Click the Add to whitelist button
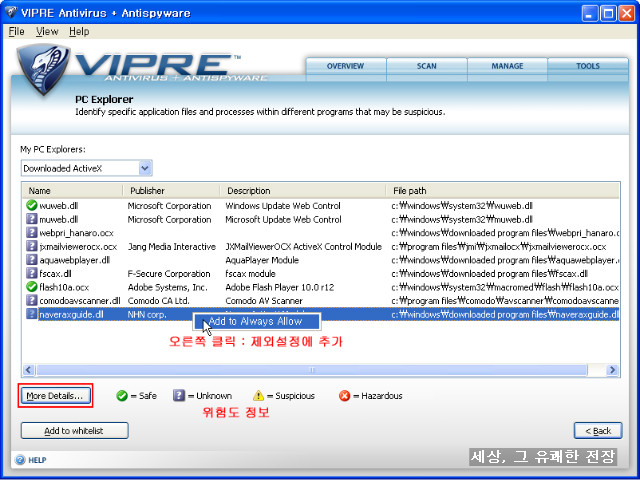640x480 pixels. [x=74, y=431]
